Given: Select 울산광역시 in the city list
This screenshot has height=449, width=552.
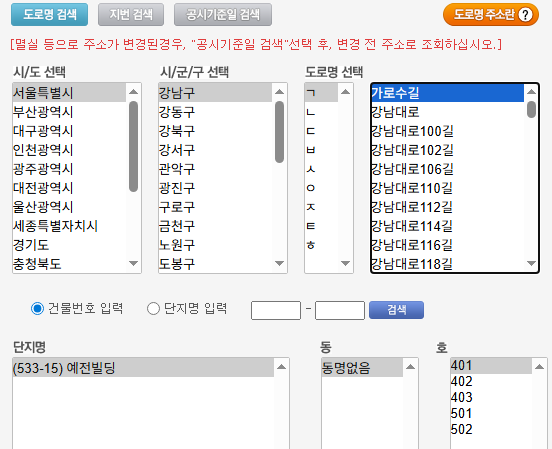Looking at the screenshot, I should click(69, 207).
